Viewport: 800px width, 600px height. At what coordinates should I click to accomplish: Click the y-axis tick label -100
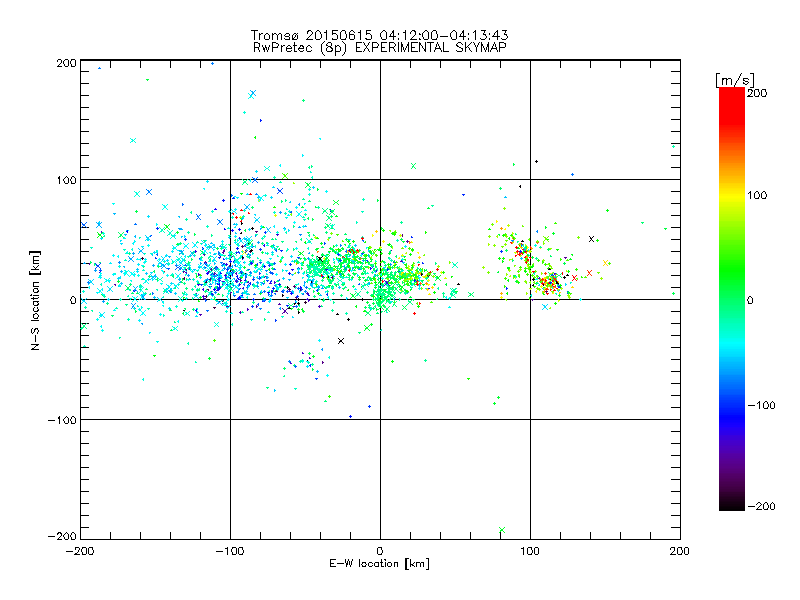tap(62, 420)
